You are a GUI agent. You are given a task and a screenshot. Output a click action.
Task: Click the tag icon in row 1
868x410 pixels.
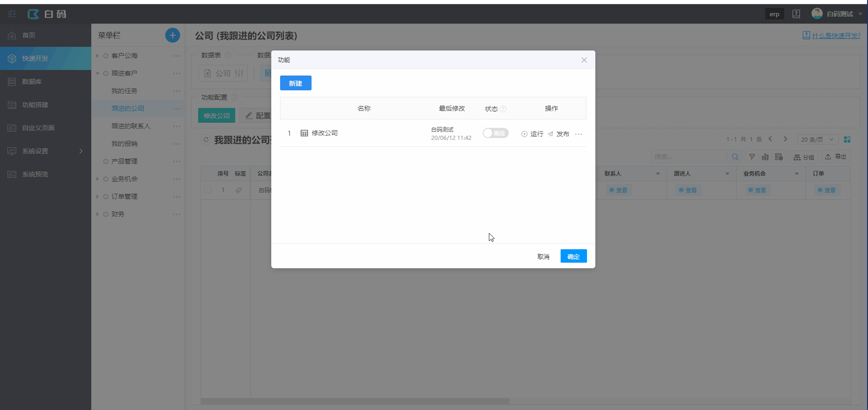(x=238, y=190)
